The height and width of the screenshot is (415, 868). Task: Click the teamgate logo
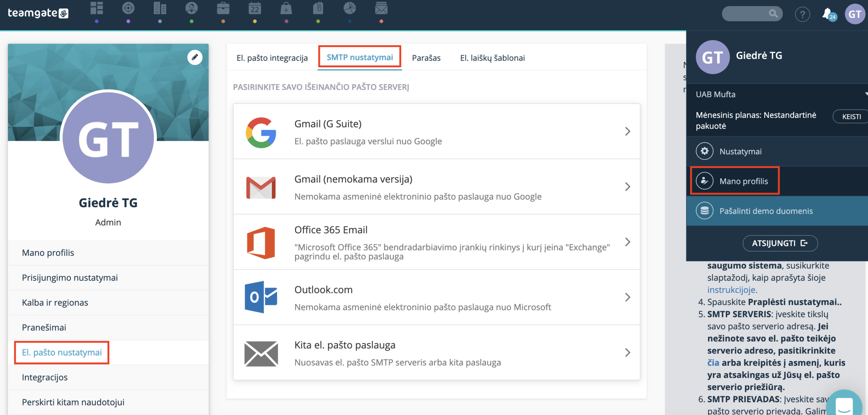pyautogui.click(x=38, y=13)
